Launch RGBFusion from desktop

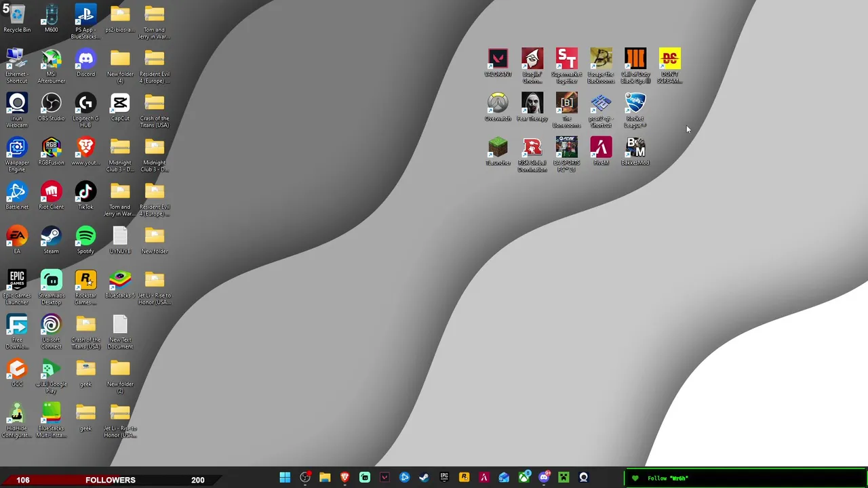(52, 152)
